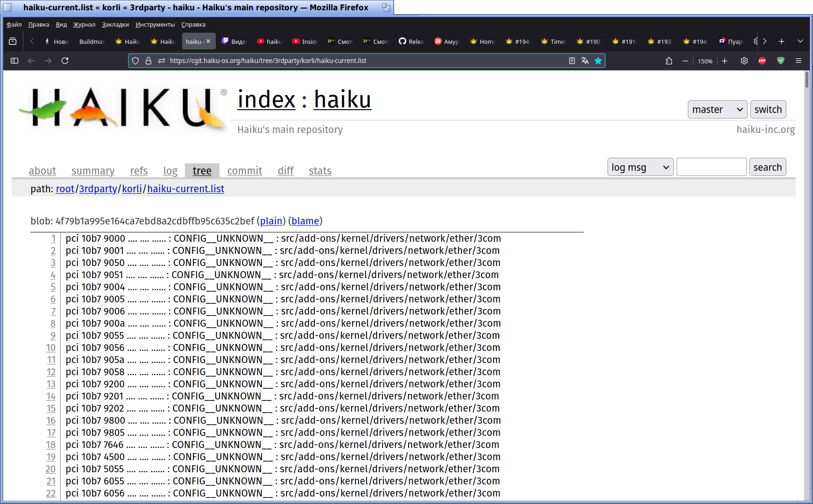Click the search button
This screenshot has height=504, width=813.
tap(768, 167)
